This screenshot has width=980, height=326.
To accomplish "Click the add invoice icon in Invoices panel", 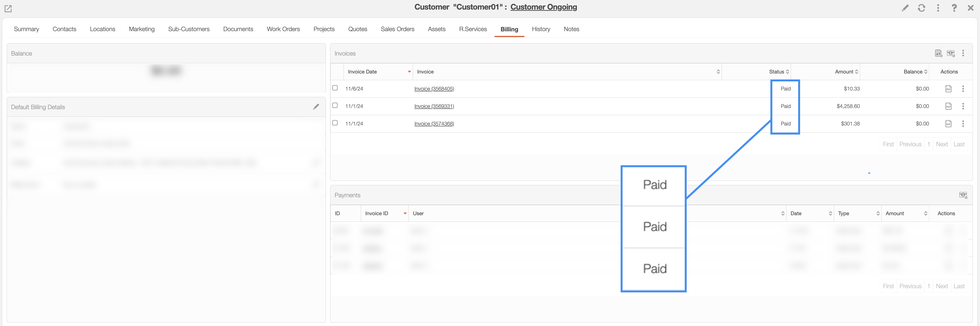I will pyautogui.click(x=938, y=53).
